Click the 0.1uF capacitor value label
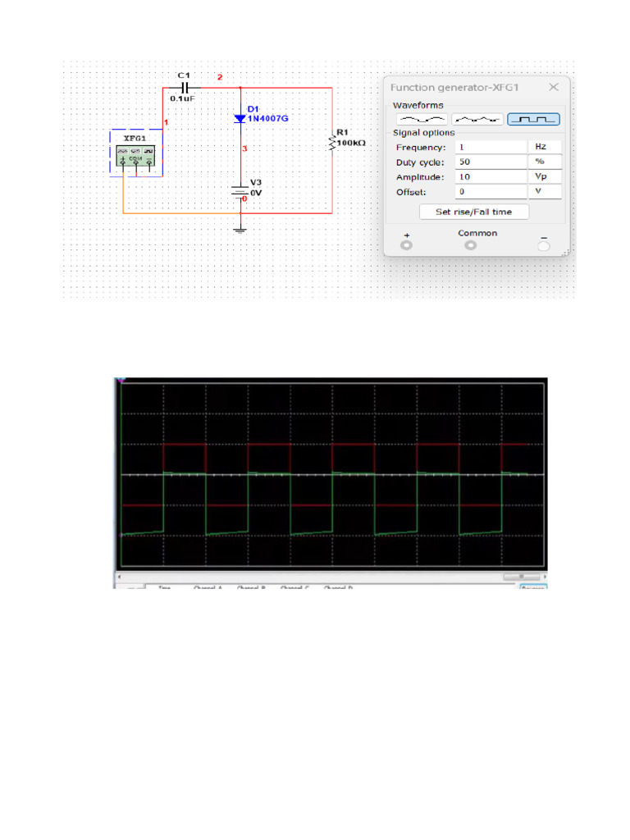Image resolution: width=630 pixels, height=840 pixels. pyautogui.click(x=183, y=99)
